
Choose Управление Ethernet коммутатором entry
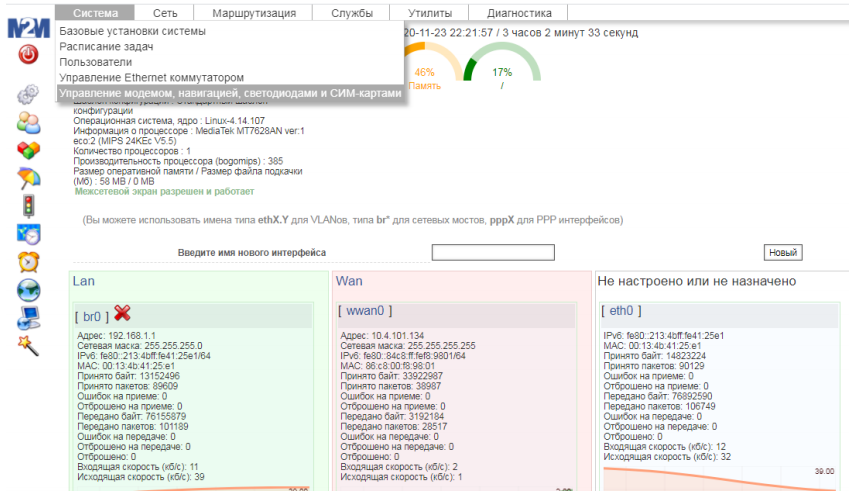tap(151, 77)
